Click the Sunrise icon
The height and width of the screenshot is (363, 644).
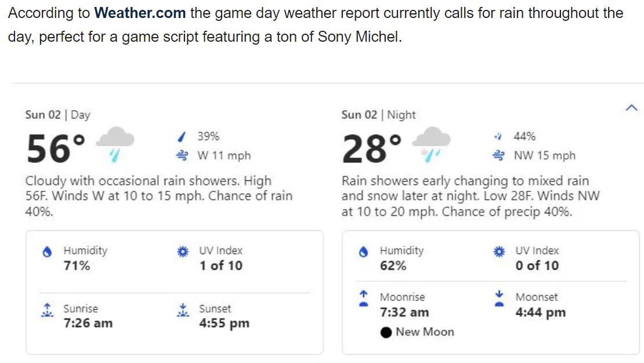click(x=47, y=310)
